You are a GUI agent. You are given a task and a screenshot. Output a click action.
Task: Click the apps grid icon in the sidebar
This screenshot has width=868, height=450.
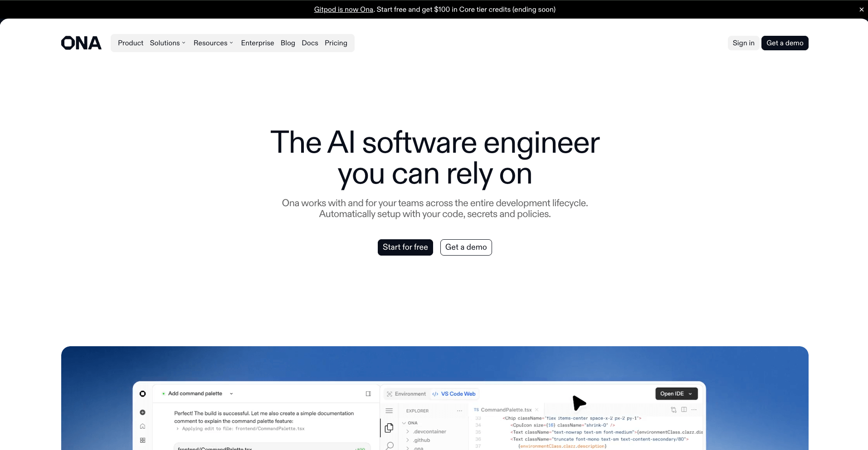142,440
